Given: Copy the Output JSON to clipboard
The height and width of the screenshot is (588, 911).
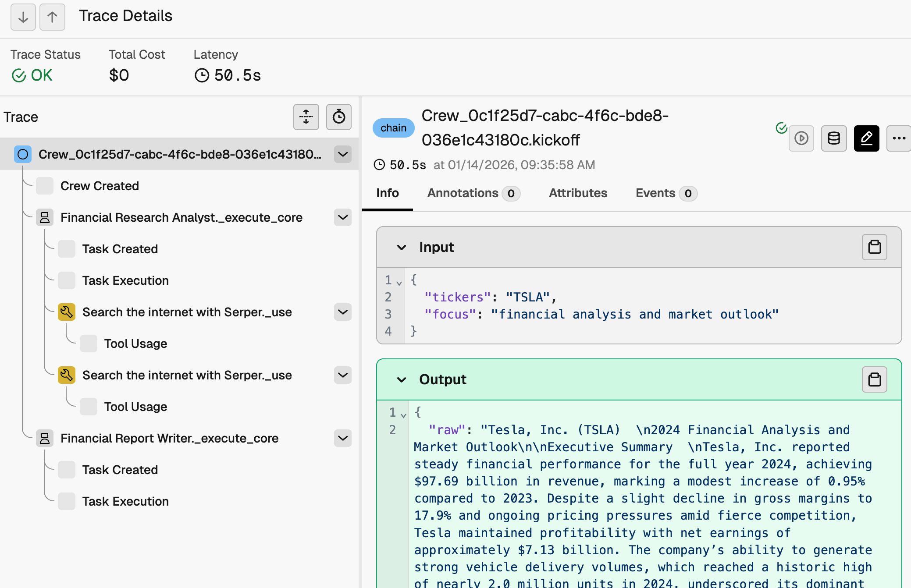Looking at the screenshot, I should pyautogui.click(x=874, y=379).
